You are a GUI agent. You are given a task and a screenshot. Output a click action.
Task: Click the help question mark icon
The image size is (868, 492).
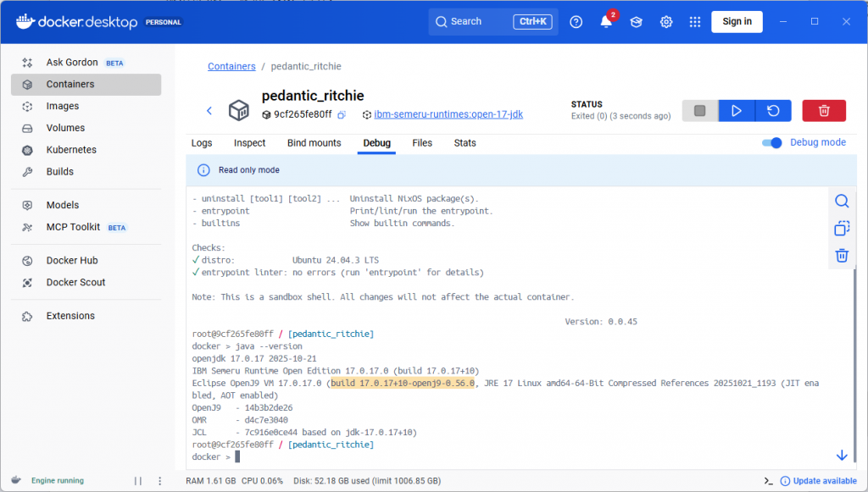(x=576, y=22)
